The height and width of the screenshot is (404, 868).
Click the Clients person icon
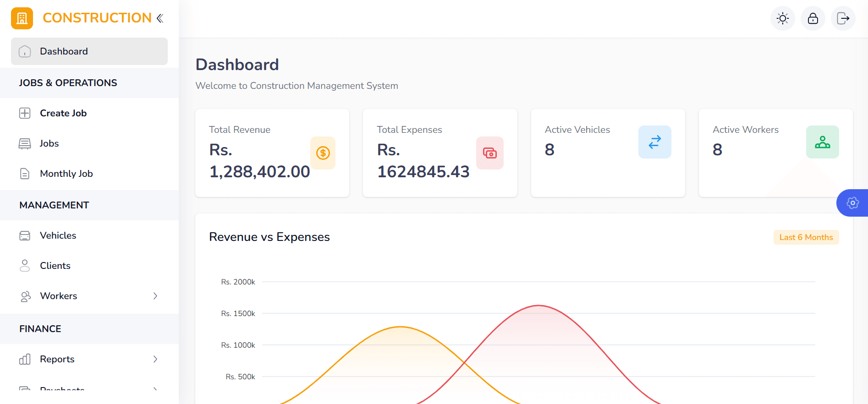tap(25, 266)
